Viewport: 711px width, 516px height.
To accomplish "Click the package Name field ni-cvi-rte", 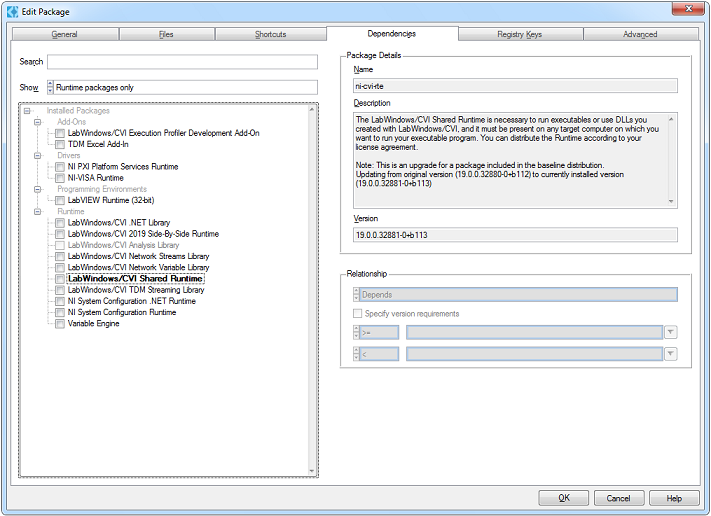I will click(516, 86).
